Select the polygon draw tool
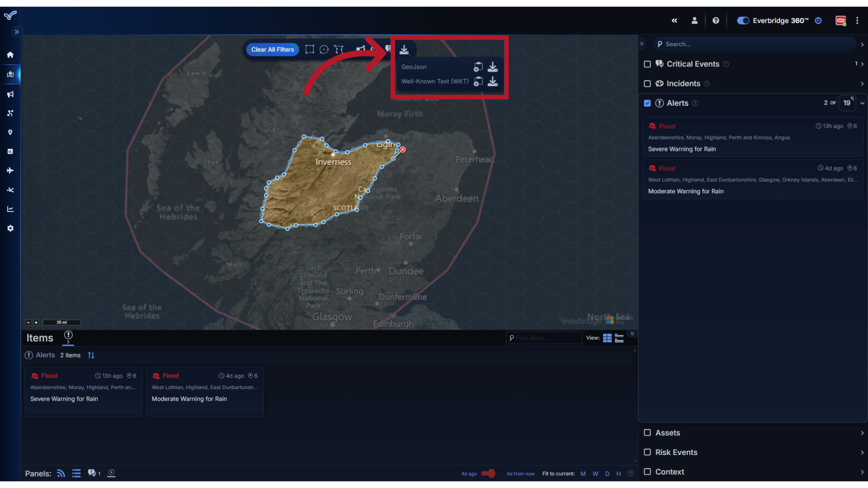868x488 pixels. [339, 50]
